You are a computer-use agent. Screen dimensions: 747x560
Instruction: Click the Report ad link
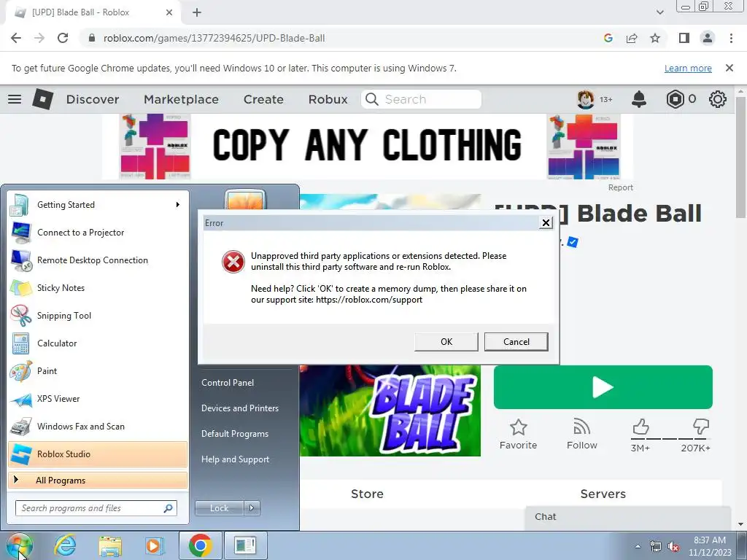point(620,187)
